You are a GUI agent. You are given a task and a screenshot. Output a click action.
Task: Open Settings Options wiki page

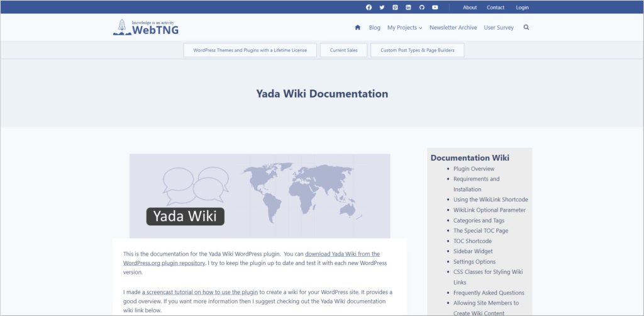pos(474,261)
